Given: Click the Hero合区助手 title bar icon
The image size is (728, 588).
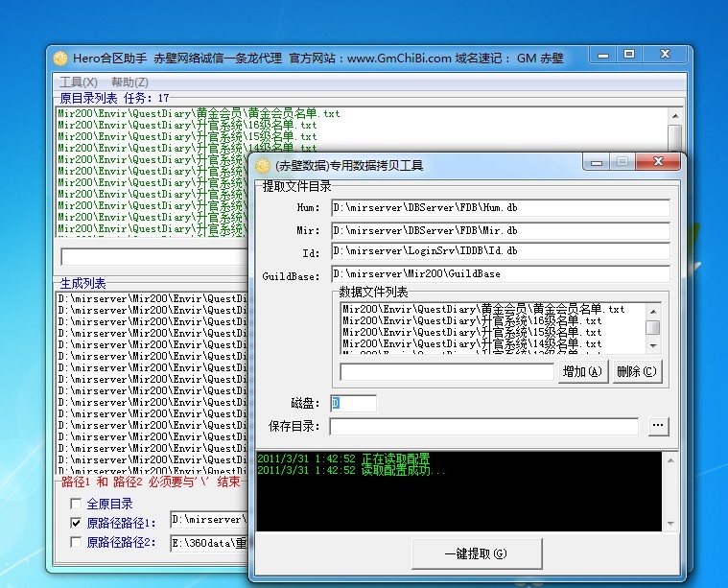Looking at the screenshot, I should [60, 59].
